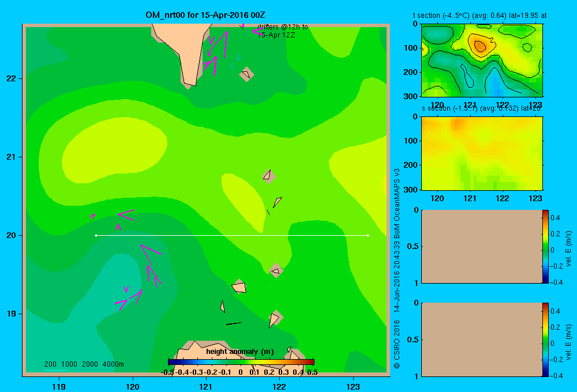Click the 300 depth label on the s section
The image size is (577, 392).
coord(410,190)
